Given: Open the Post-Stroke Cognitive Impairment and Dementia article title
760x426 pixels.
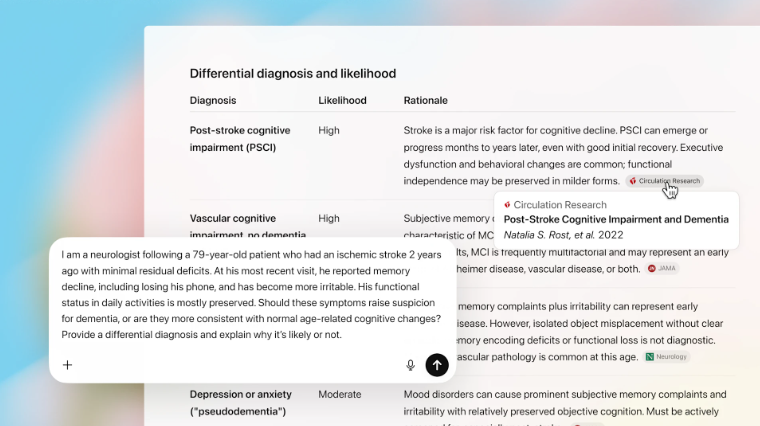Looking at the screenshot, I should point(615,219).
